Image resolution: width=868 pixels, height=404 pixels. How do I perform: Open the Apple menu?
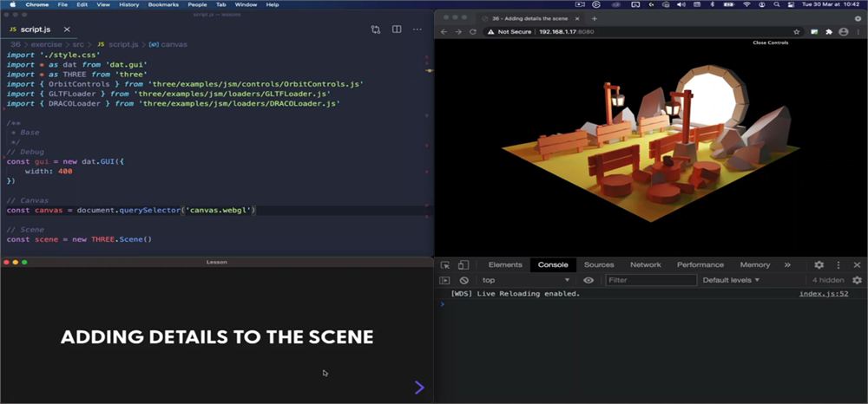tap(11, 4)
